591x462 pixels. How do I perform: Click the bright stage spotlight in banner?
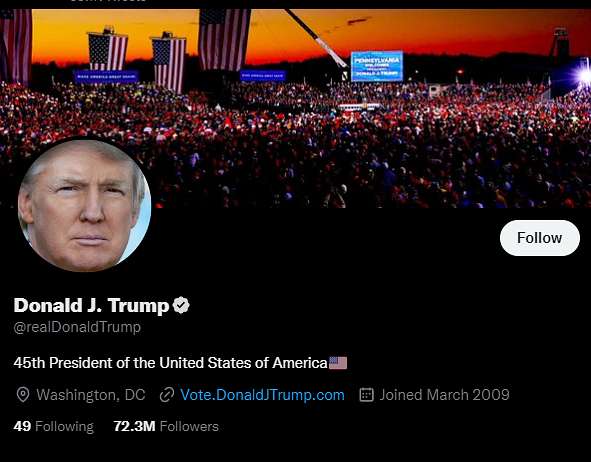coord(585,75)
